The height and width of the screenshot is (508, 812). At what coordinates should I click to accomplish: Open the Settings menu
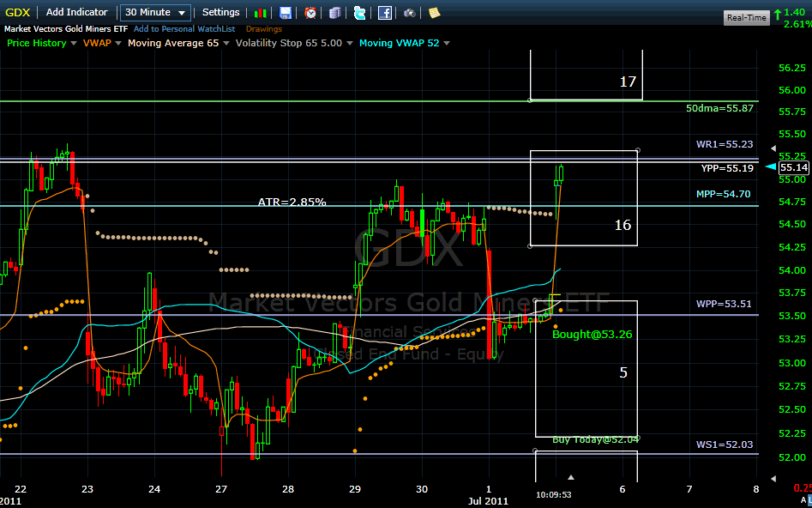(220, 12)
